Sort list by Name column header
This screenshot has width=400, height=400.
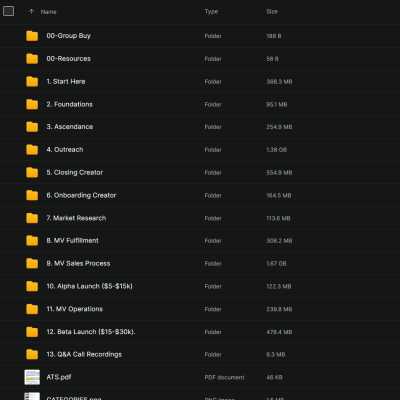point(48,12)
